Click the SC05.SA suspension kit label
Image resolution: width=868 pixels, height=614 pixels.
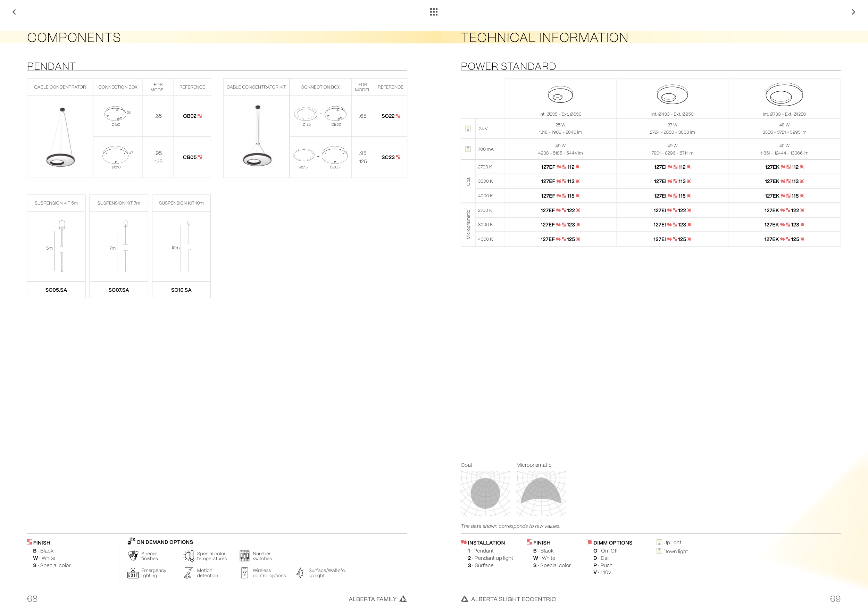[56, 290]
